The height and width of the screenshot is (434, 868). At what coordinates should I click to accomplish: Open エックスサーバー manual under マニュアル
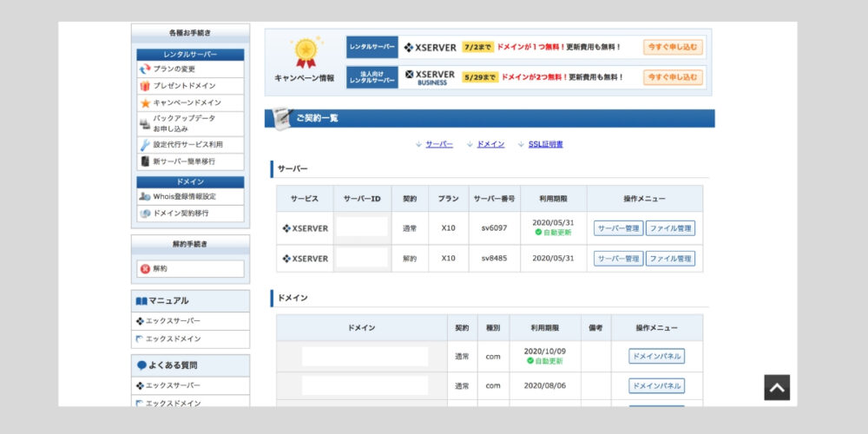[x=190, y=321]
